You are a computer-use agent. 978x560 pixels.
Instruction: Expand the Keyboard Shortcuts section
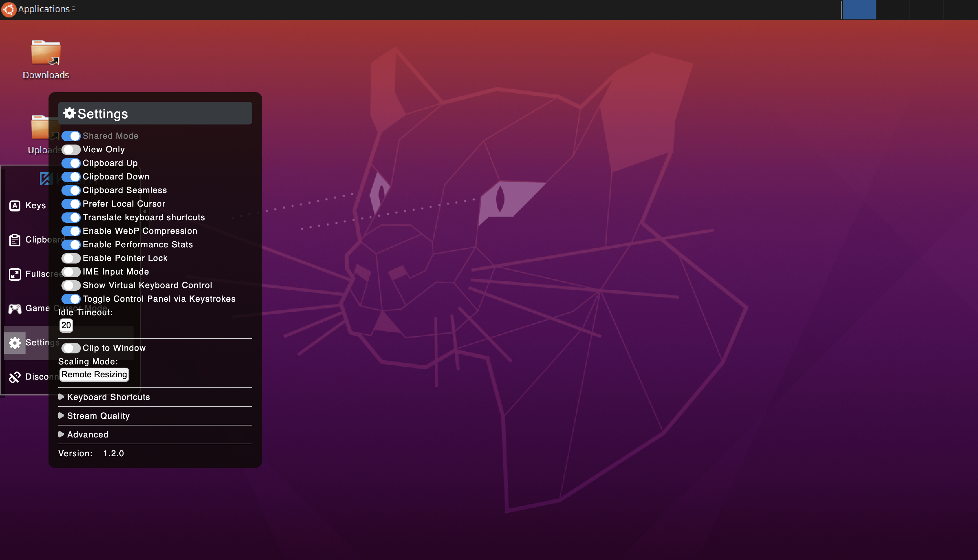point(108,397)
